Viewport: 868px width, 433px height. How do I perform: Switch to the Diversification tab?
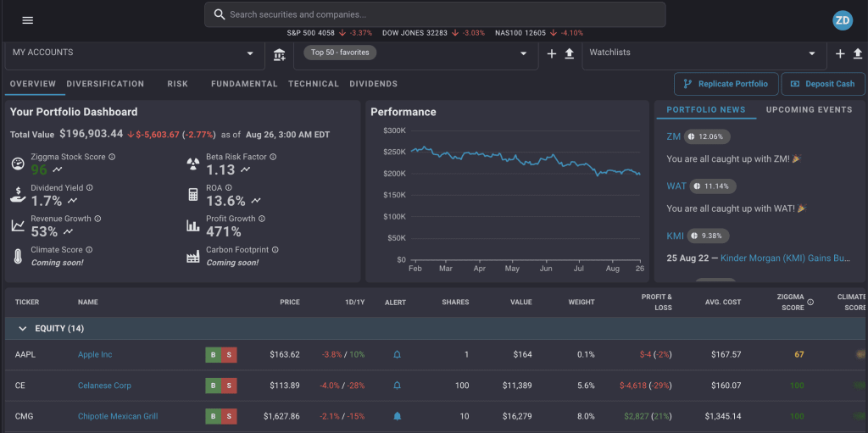105,84
